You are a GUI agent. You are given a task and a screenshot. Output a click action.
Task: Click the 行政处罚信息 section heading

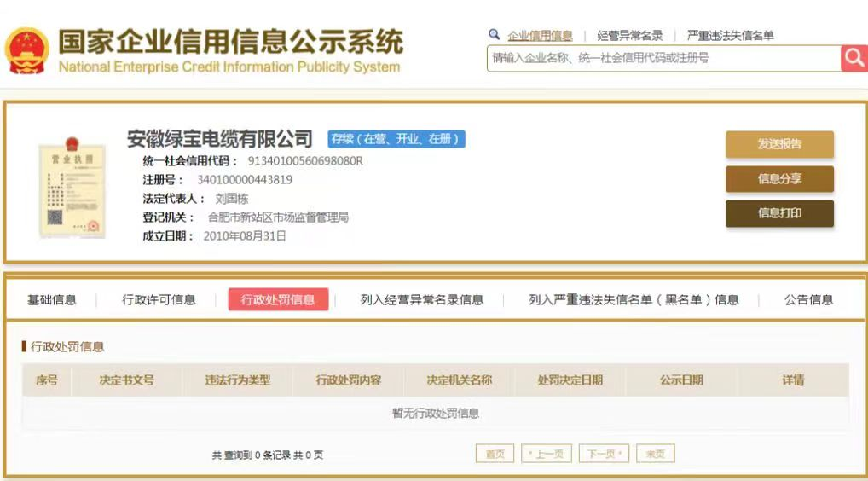click(67, 347)
